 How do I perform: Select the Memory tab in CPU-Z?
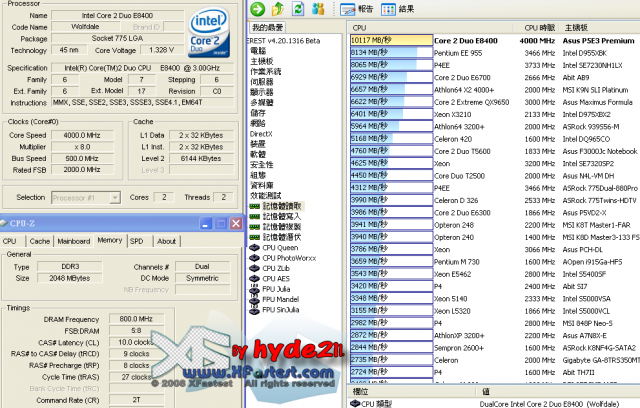coord(110,240)
